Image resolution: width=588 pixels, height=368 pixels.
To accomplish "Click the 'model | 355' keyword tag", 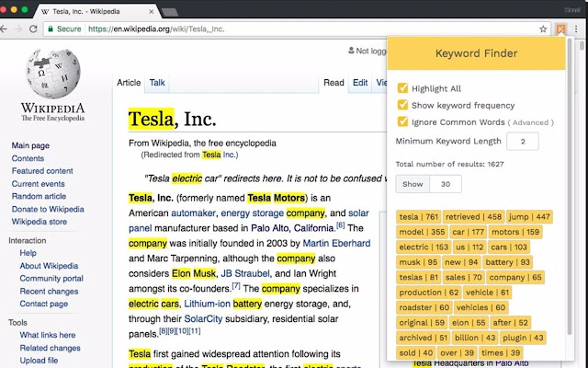I will [422, 232].
